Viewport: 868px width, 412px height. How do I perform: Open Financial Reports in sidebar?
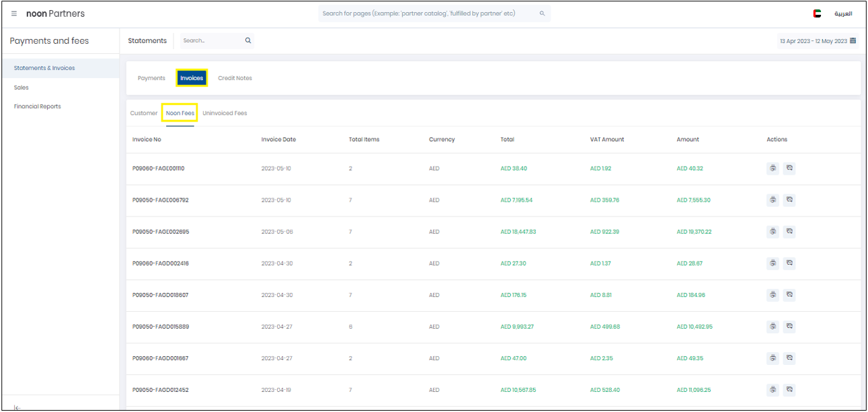[38, 106]
